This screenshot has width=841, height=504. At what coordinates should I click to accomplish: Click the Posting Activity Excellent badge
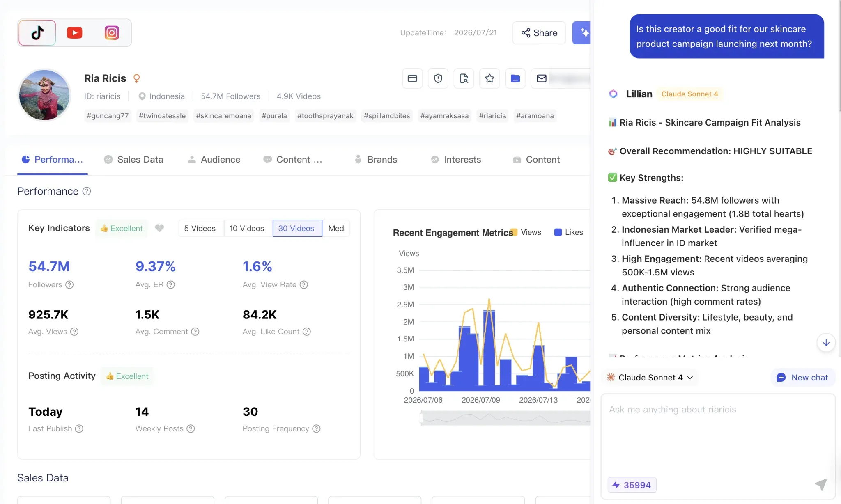click(x=127, y=376)
